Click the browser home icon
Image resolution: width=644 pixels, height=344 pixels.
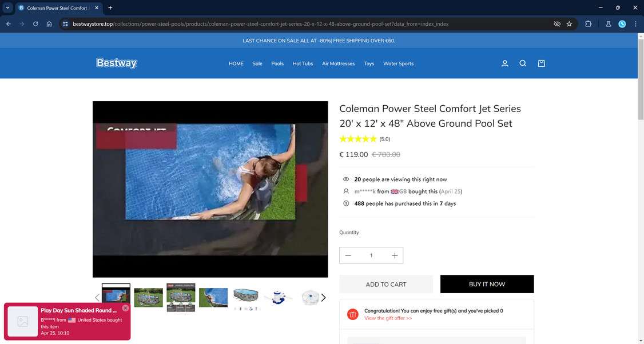49,24
